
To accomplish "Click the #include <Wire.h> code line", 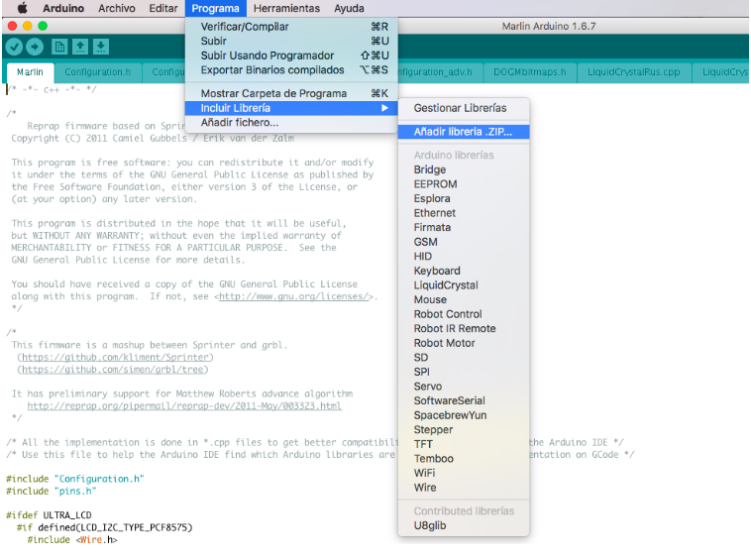I will [72, 540].
